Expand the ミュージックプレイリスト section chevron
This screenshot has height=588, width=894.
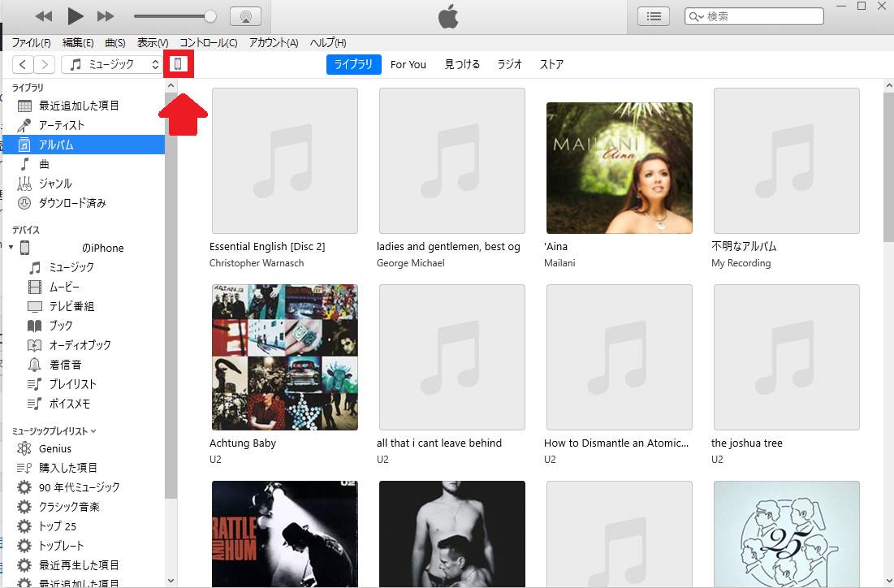tap(91, 430)
